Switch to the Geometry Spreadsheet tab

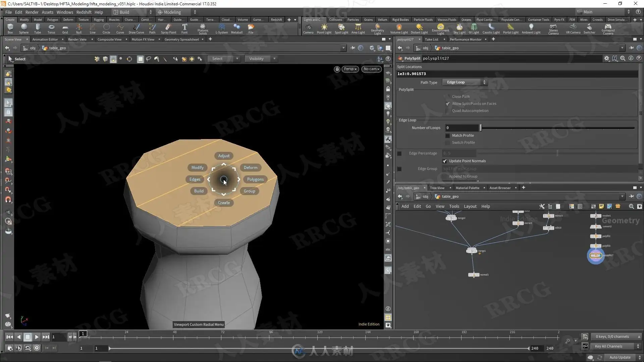(x=181, y=40)
